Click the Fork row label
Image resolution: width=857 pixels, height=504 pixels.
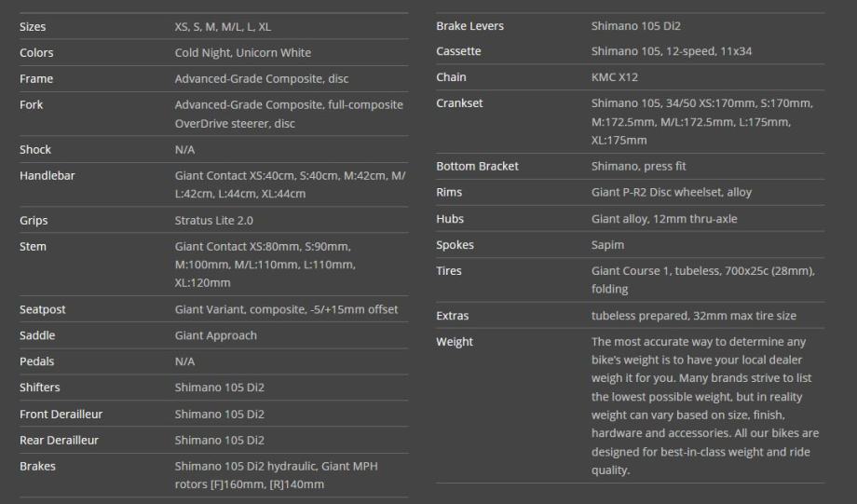tap(32, 105)
